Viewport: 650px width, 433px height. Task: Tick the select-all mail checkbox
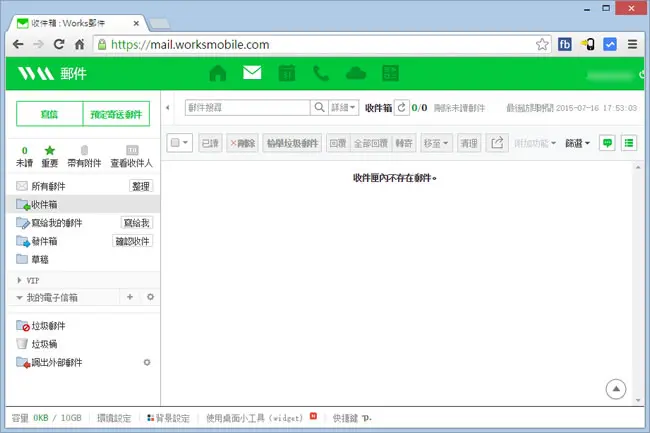point(175,143)
